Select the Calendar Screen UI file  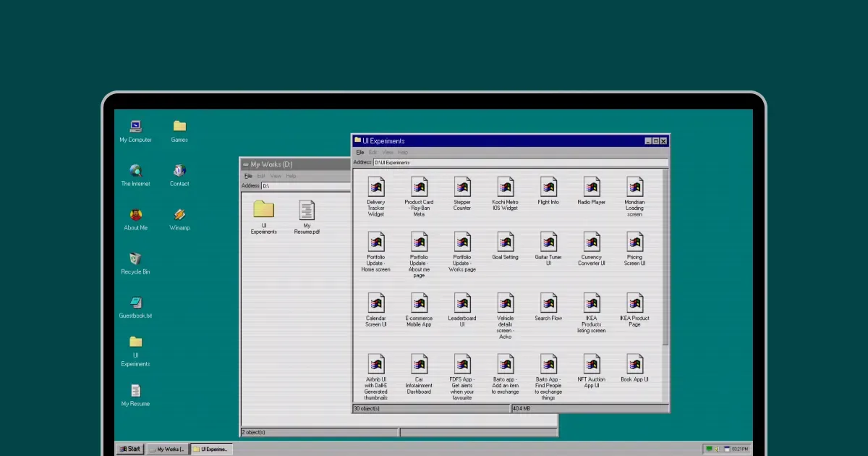click(375, 311)
